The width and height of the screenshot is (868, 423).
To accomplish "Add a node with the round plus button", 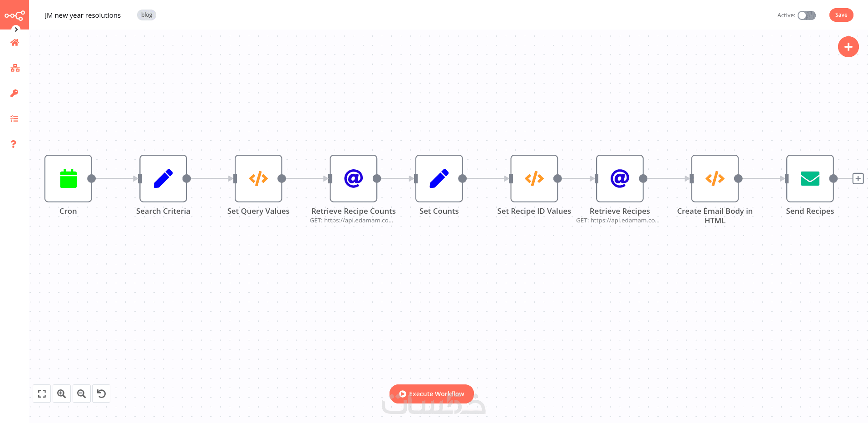I will click(848, 47).
